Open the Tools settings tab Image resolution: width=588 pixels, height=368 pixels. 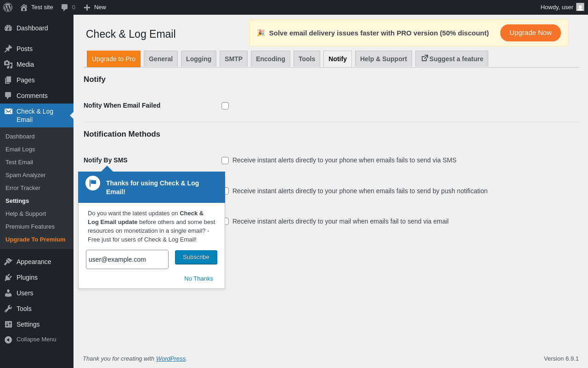[x=307, y=59]
